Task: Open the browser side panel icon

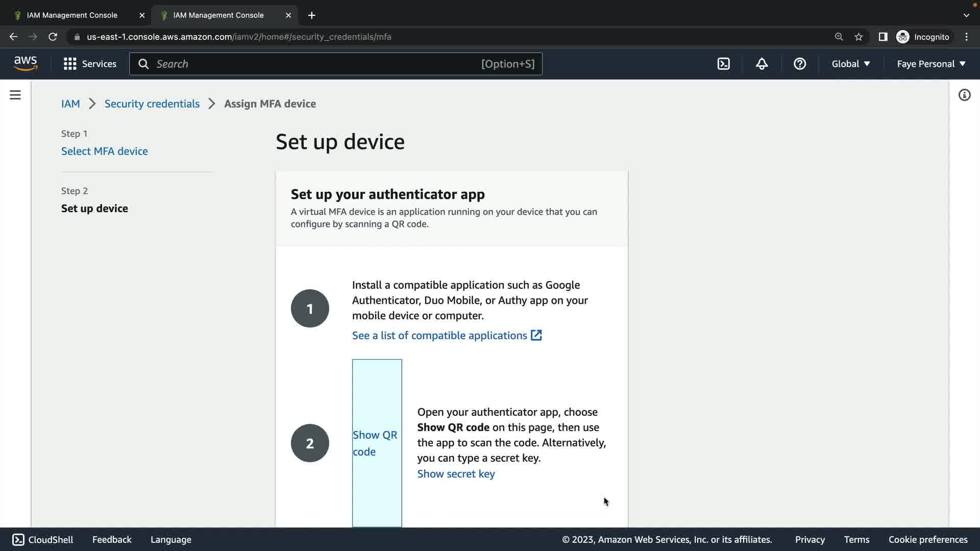Action: [x=883, y=37]
